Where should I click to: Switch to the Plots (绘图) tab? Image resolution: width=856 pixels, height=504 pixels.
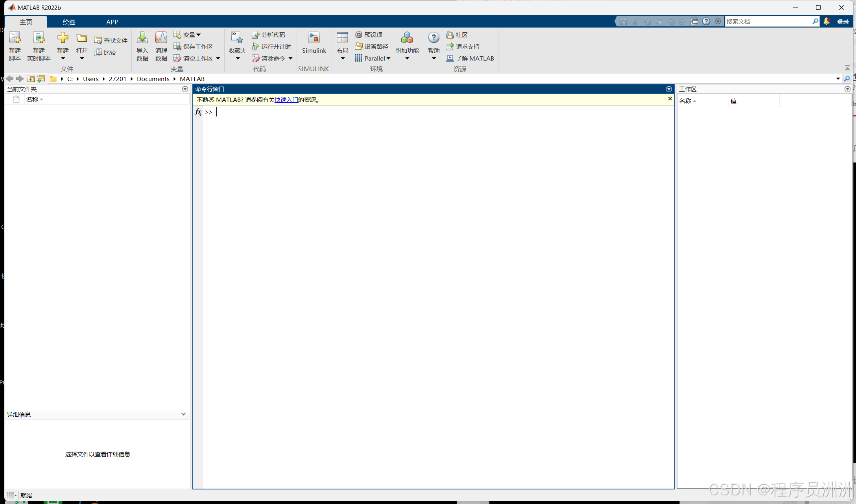[69, 22]
